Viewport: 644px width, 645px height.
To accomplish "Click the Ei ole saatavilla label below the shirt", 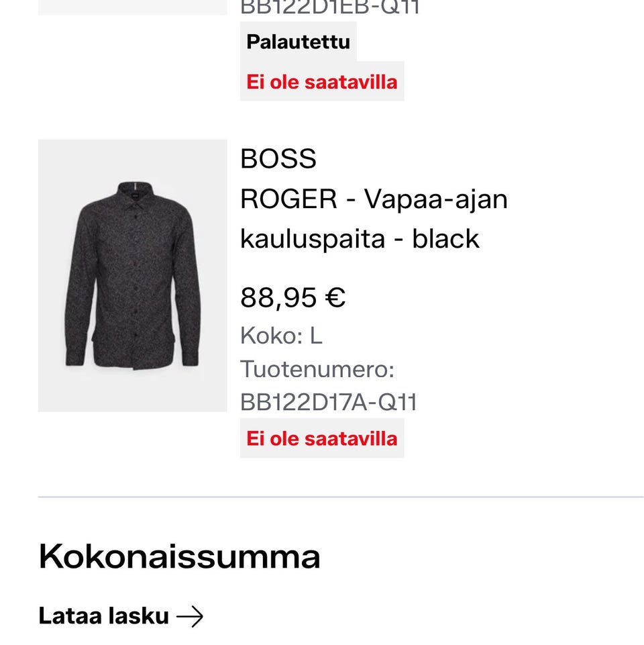I will click(x=322, y=439).
